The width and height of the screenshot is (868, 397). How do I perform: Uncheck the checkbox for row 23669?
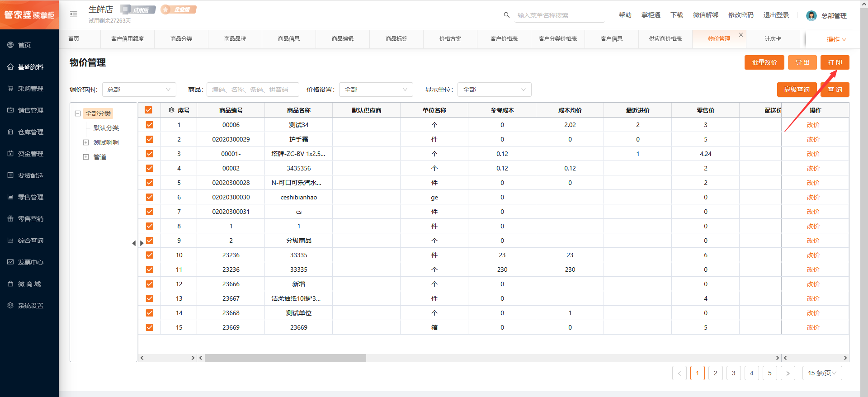(x=150, y=327)
